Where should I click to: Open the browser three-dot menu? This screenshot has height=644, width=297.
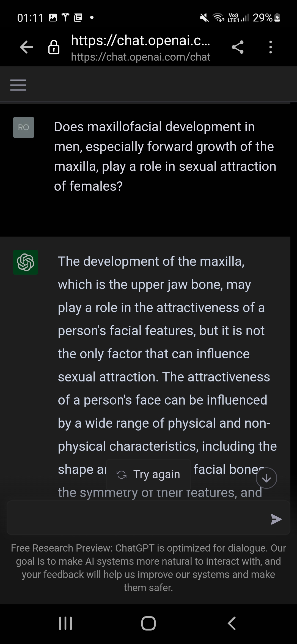click(271, 47)
